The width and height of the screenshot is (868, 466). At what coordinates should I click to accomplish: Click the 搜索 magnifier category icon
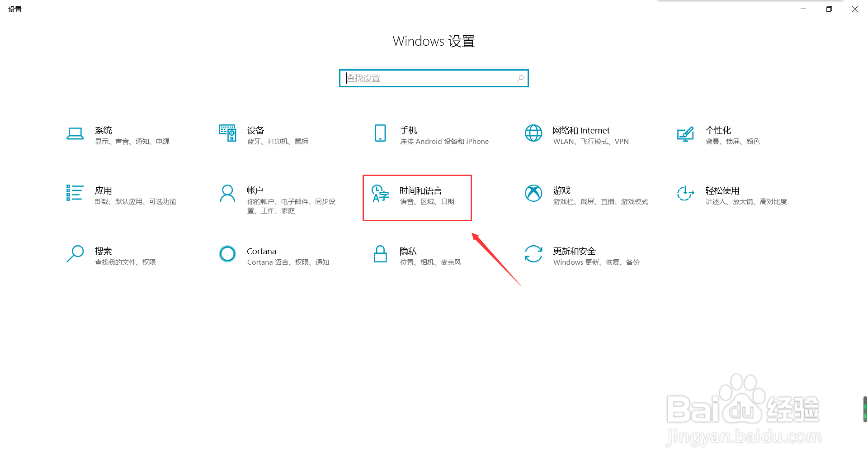[x=75, y=254]
